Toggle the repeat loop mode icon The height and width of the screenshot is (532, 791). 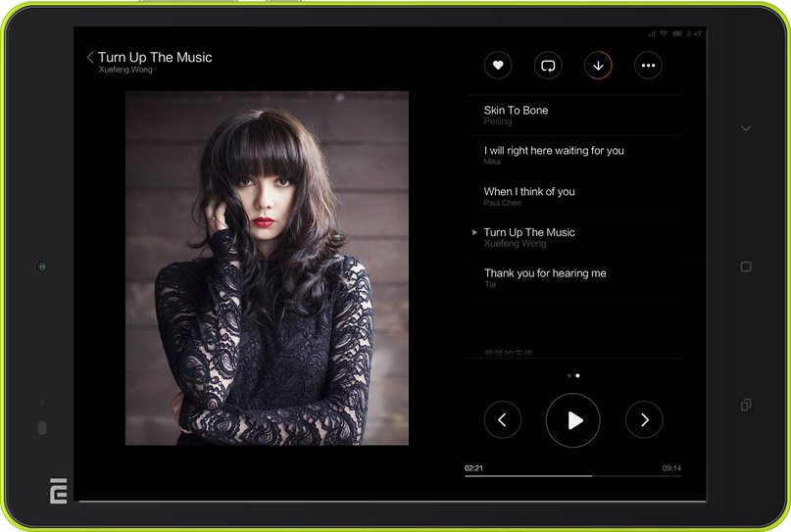click(548, 66)
